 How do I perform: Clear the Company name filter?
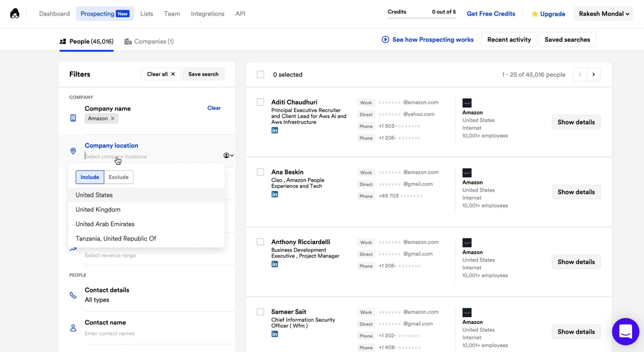click(x=214, y=108)
